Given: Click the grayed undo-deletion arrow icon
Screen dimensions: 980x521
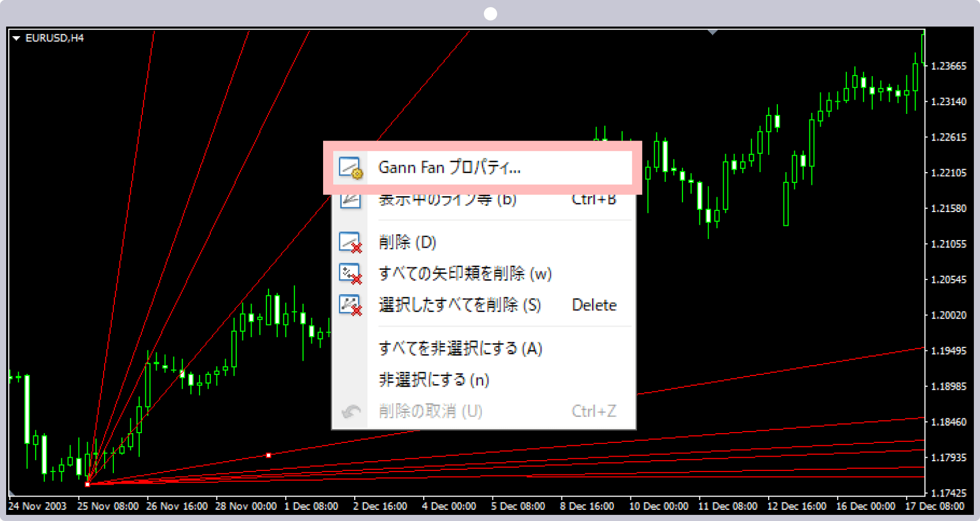Looking at the screenshot, I should pos(351,411).
